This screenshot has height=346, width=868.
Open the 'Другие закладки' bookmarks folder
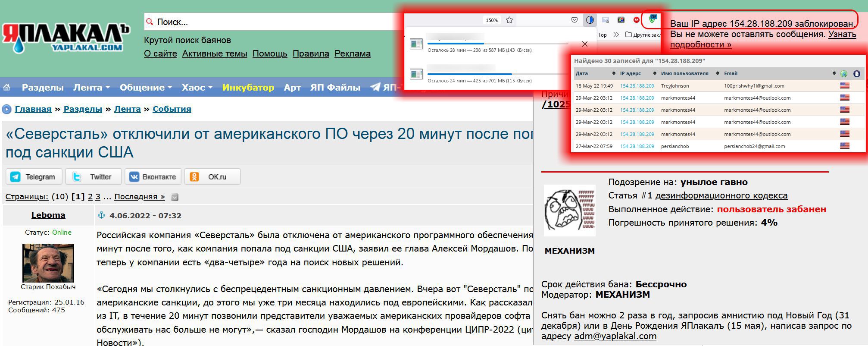(x=643, y=35)
